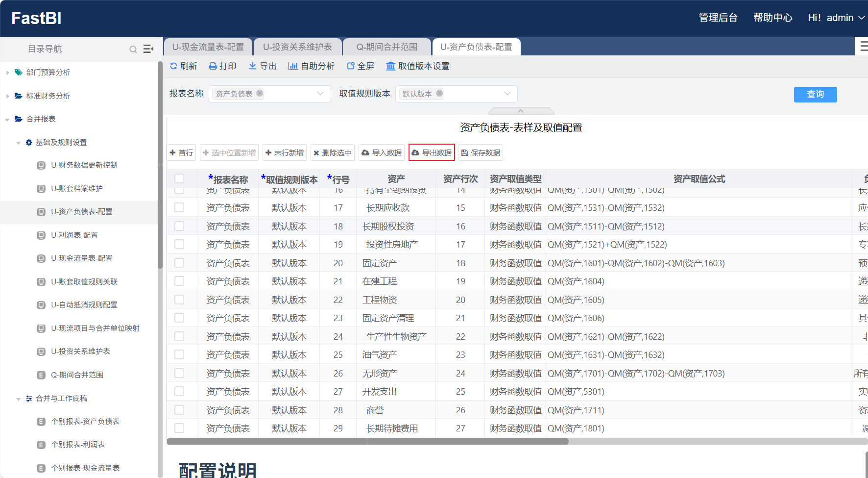Switch to the U-现金流量表-配置 tab
The height and width of the screenshot is (478, 868).
(208, 47)
